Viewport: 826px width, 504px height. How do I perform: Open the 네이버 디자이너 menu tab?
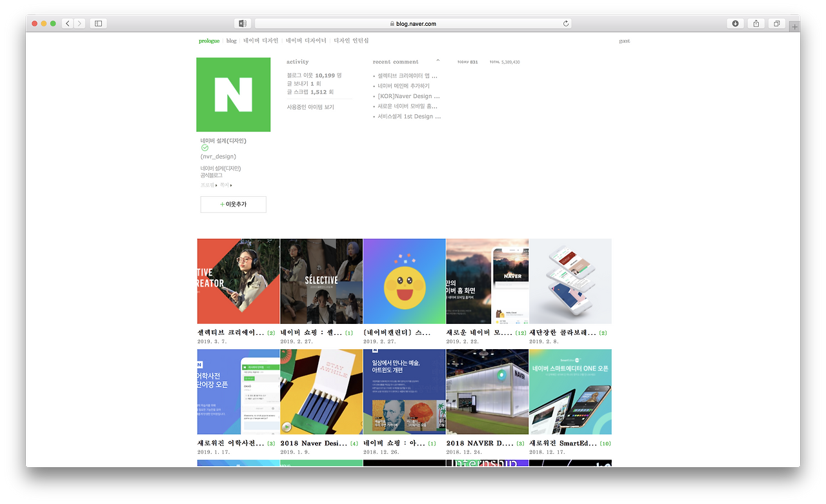306,41
